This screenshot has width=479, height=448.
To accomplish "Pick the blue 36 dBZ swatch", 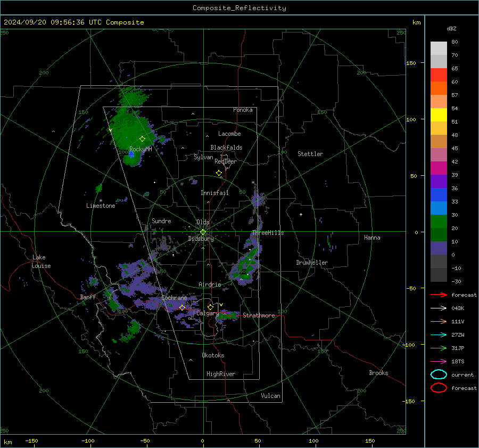I will pyautogui.click(x=439, y=194).
